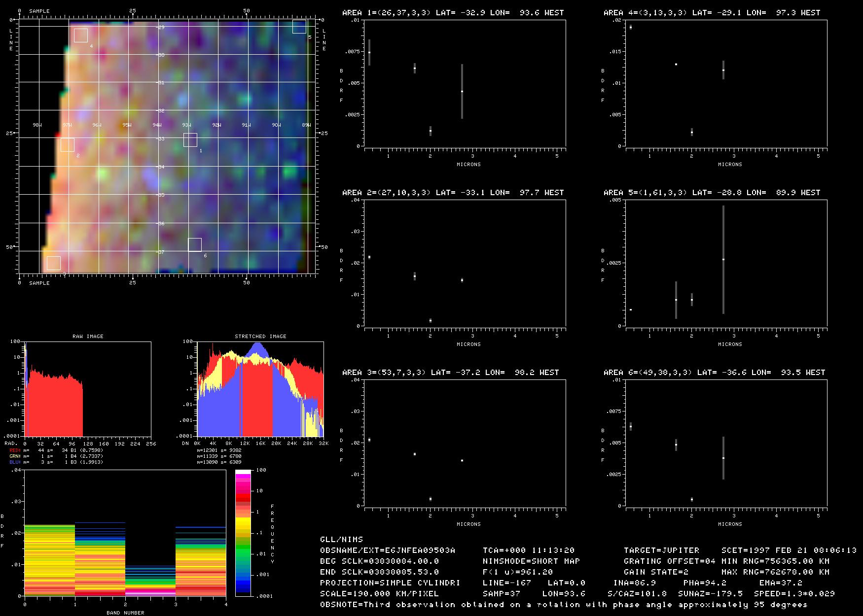Open the Stretched Image histogram
Screen dimensions: 863x616
point(260,389)
